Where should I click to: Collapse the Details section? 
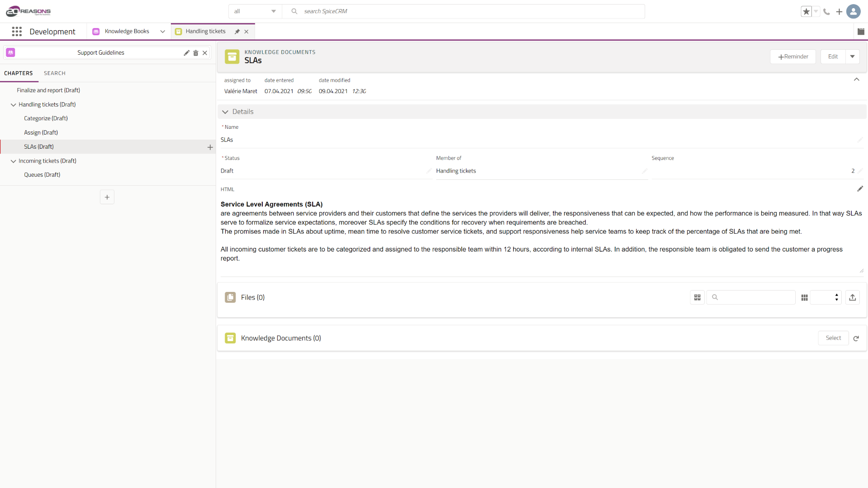(x=225, y=112)
